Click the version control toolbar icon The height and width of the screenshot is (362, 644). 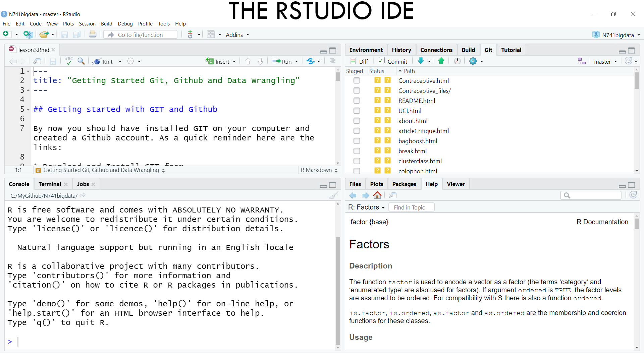[190, 35]
